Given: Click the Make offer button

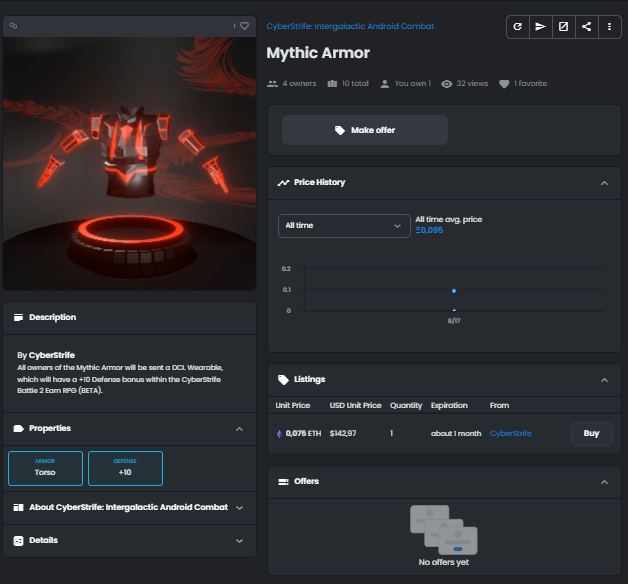Looking at the screenshot, I should (364, 130).
